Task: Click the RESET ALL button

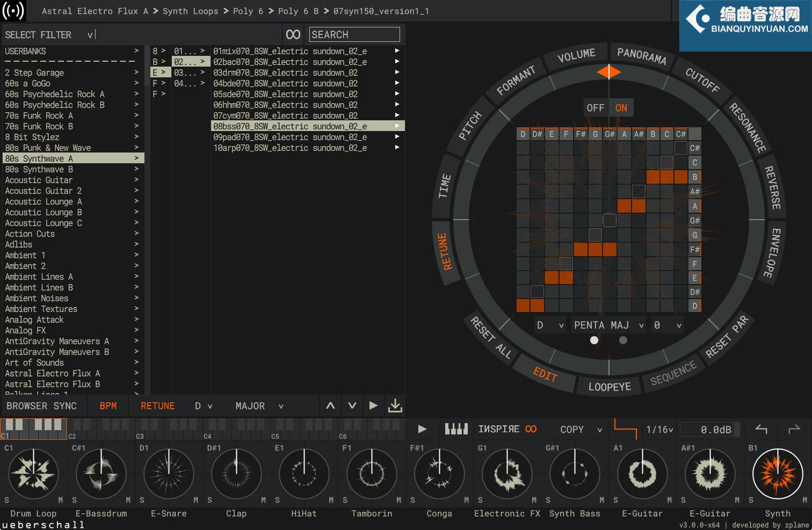Action: pos(491,337)
